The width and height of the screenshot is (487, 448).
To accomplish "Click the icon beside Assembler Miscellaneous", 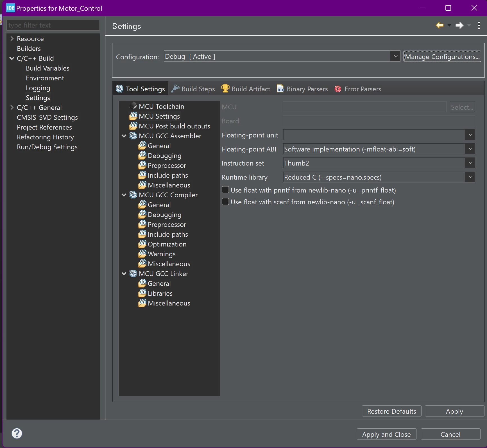I will [142, 185].
